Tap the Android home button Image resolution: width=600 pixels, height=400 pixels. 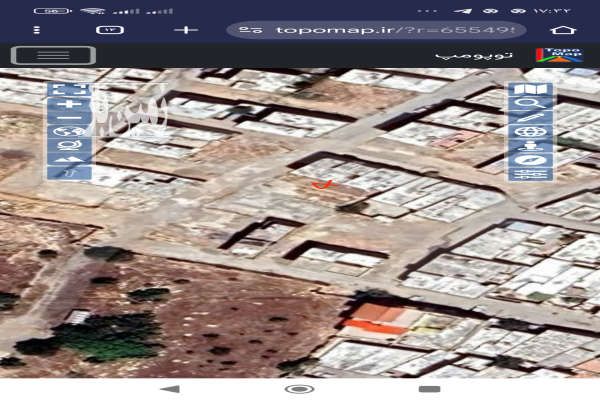[x=300, y=389]
